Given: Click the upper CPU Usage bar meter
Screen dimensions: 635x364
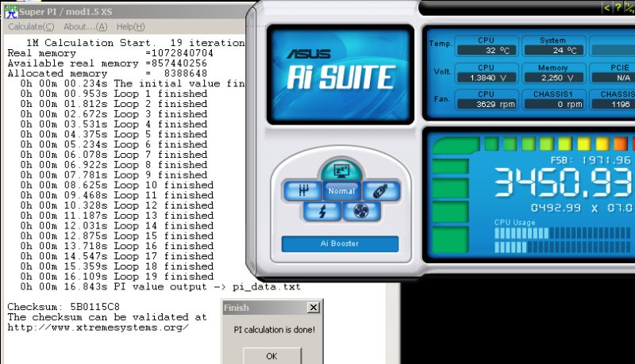Looking at the screenshot, I should [563, 233].
